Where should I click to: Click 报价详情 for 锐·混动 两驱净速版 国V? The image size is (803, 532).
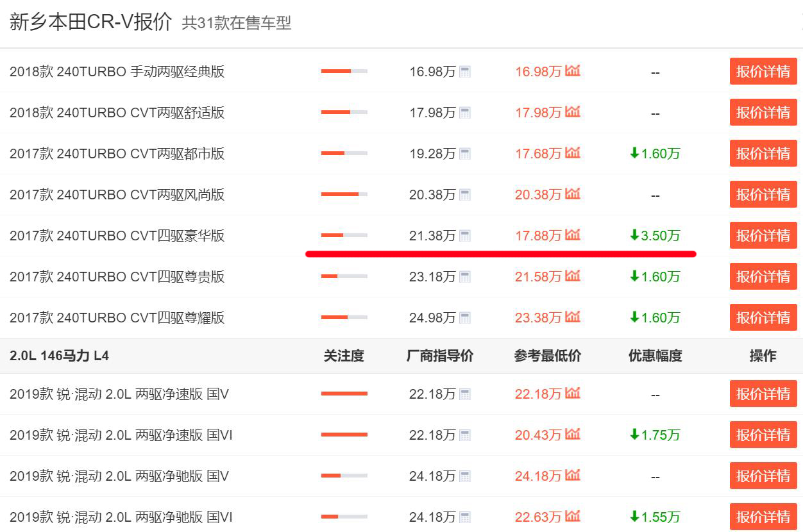coord(763,394)
